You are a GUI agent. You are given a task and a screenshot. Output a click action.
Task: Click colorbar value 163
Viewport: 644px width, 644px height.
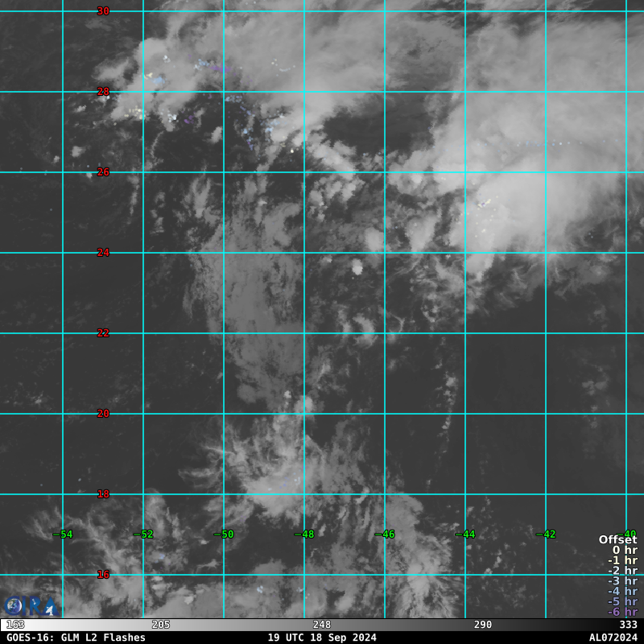[15, 625]
